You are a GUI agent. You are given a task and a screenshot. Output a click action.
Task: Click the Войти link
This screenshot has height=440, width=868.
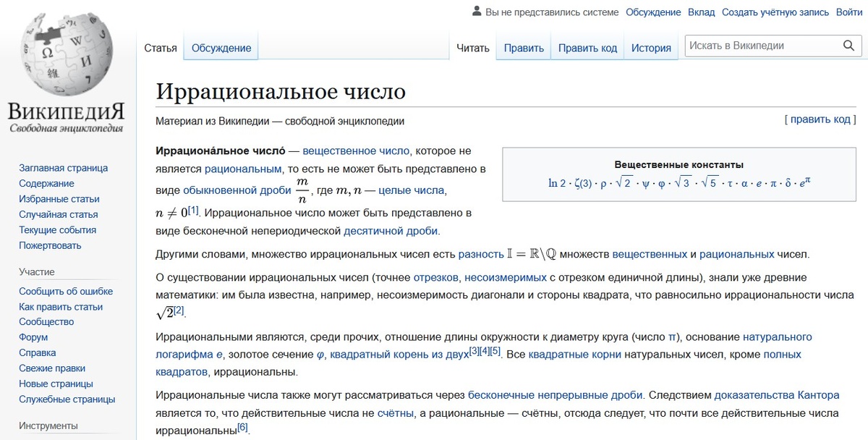pyautogui.click(x=848, y=12)
